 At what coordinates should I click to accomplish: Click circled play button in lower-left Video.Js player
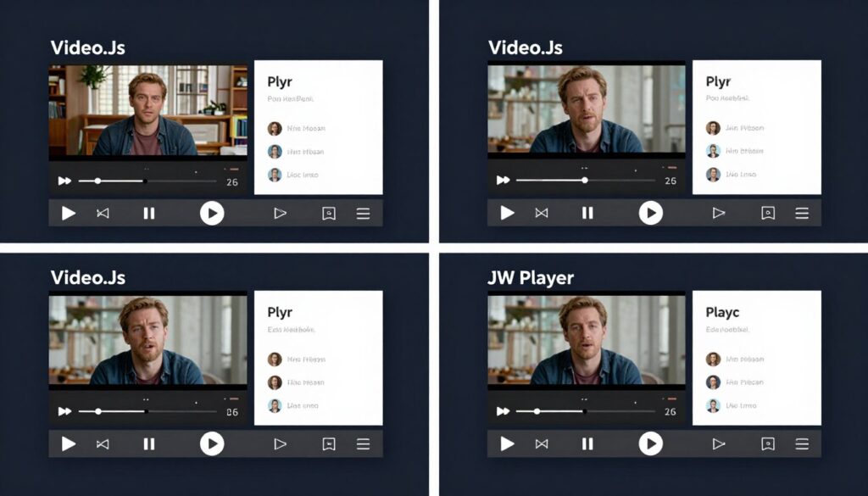coord(212,444)
